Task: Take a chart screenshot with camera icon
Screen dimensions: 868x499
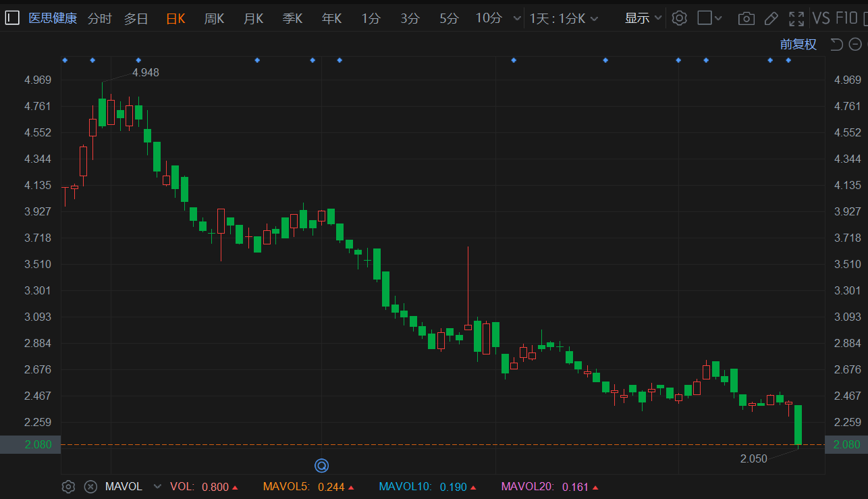Action: point(746,18)
